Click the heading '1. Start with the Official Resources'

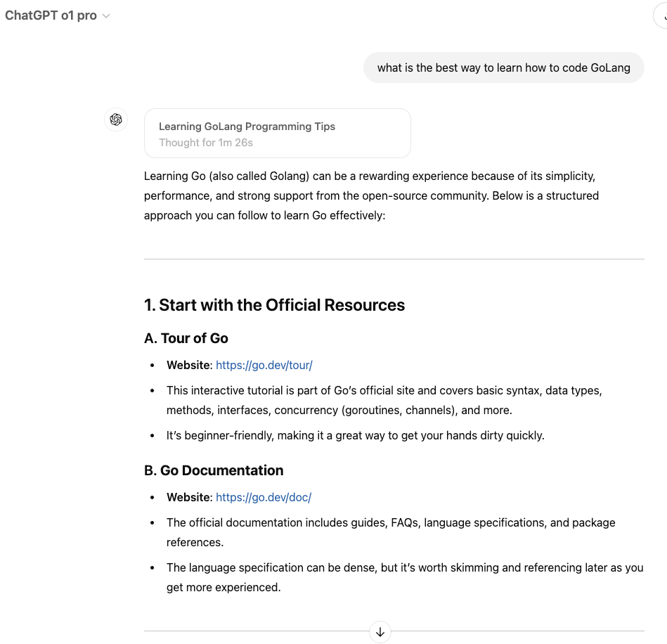point(274,305)
